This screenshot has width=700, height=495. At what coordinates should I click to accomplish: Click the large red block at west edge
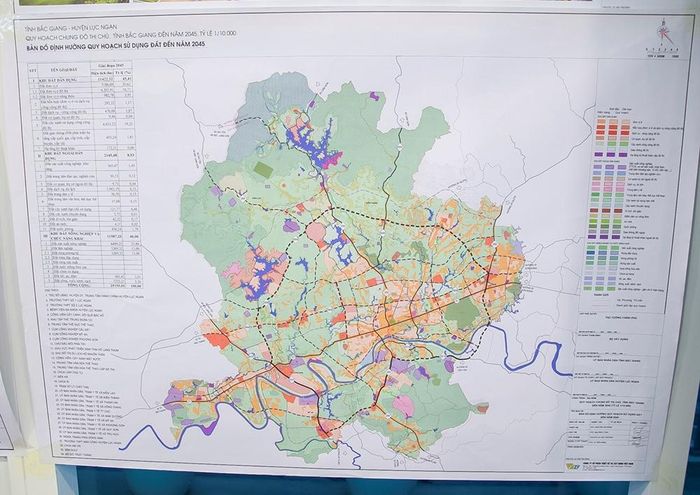[x=219, y=341]
